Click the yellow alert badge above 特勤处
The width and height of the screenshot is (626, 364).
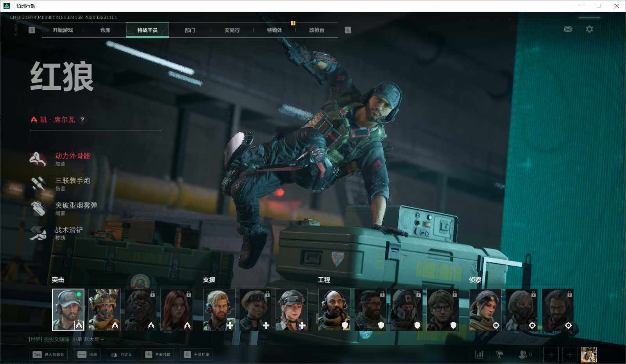point(293,23)
